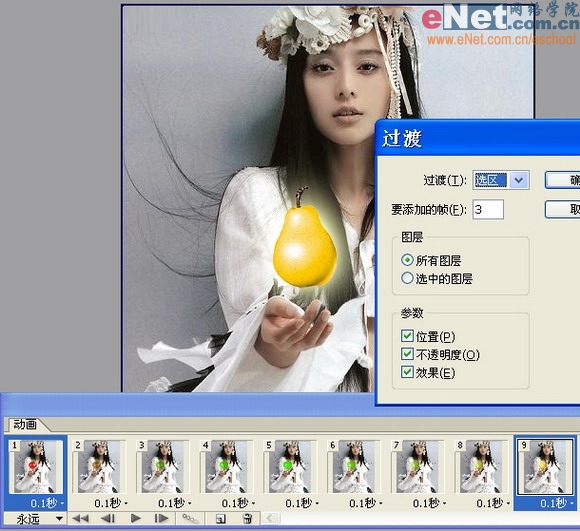Screen dimensions: 580x531
Task: Click the confirm button in 过渡 dialog
Action: (563, 180)
